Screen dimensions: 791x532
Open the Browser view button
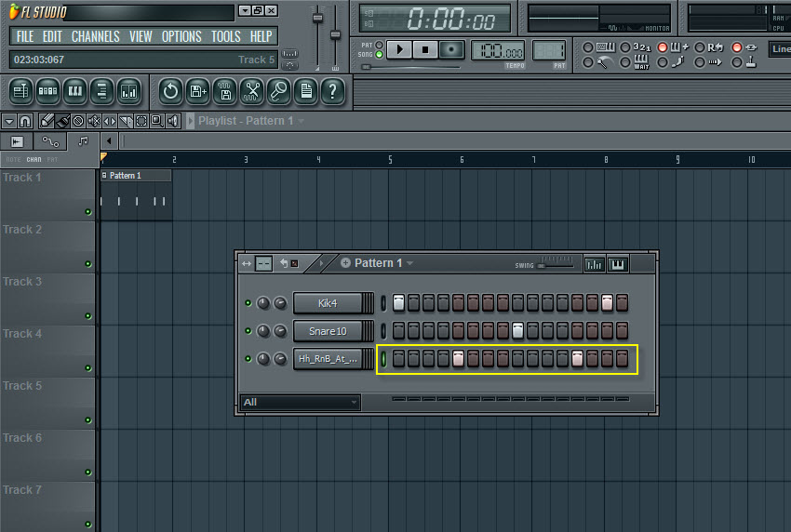click(102, 91)
